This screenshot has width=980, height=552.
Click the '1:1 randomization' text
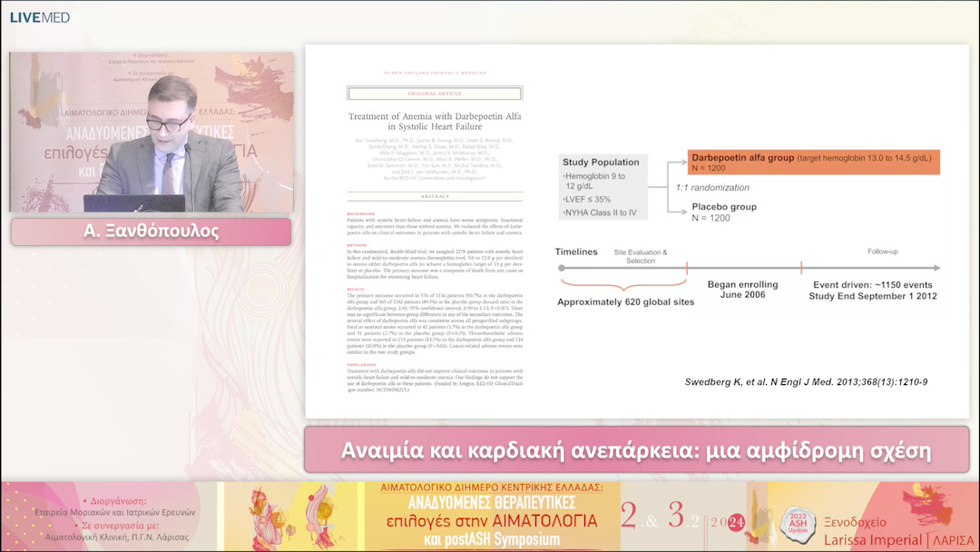712,187
